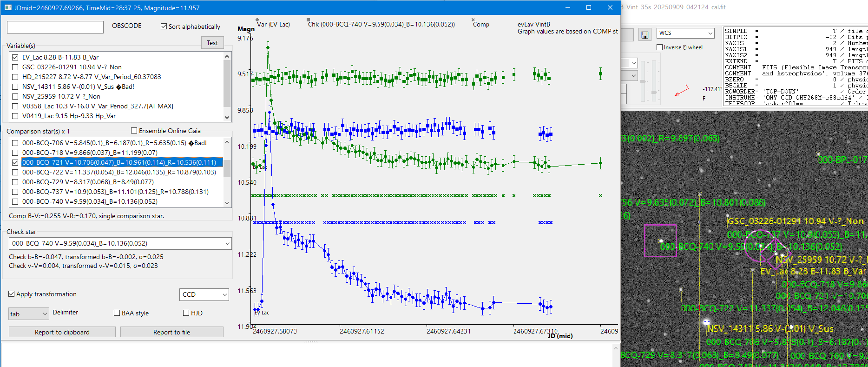Click the save floppy disk icon
Screen dimensions: 868x367
(644, 35)
